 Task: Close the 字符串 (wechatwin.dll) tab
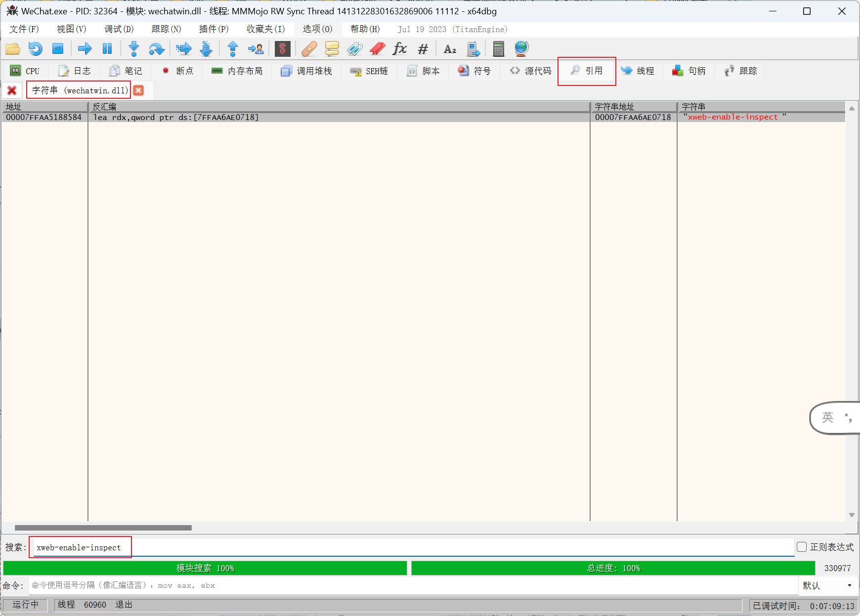(x=139, y=90)
